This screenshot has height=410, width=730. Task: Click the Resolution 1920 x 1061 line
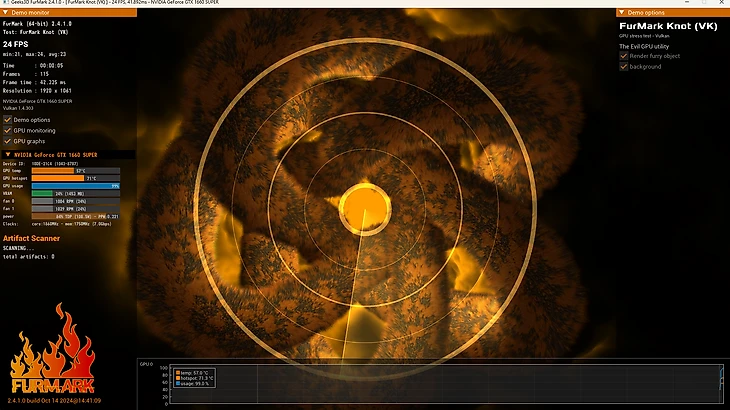pyautogui.click(x=37, y=91)
